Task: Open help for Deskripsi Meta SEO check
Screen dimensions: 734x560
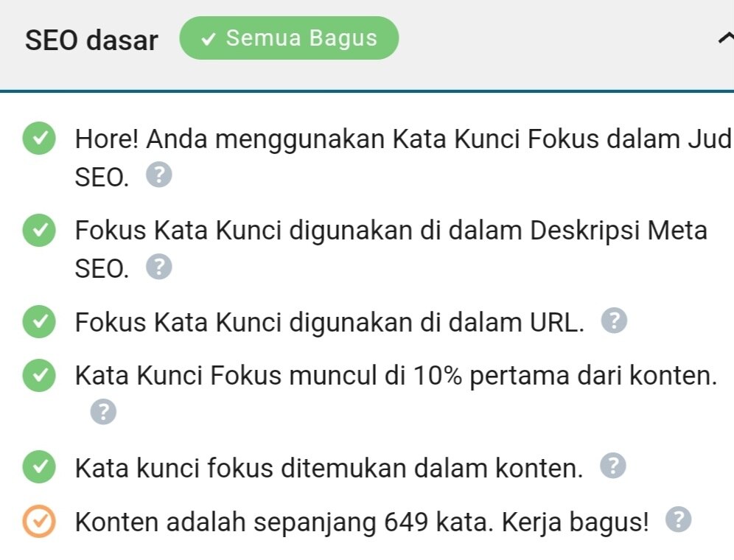Action: pos(159,267)
